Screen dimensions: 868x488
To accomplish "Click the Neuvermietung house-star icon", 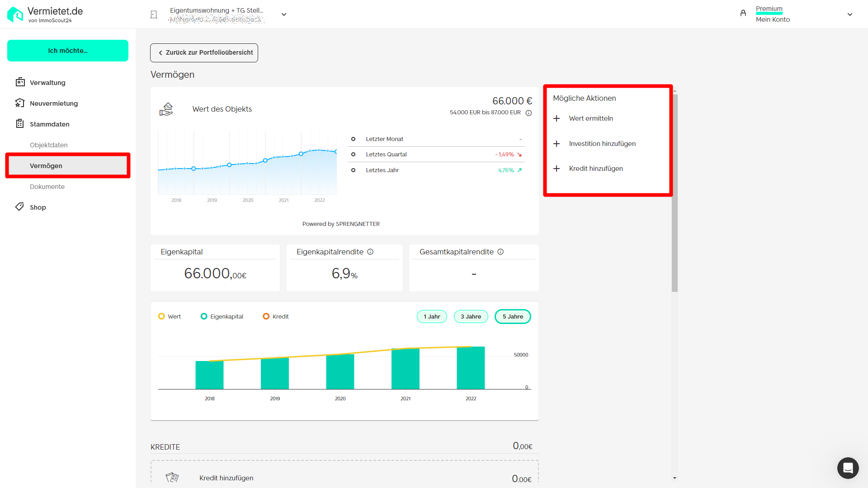I will click(x=20, y=103).
